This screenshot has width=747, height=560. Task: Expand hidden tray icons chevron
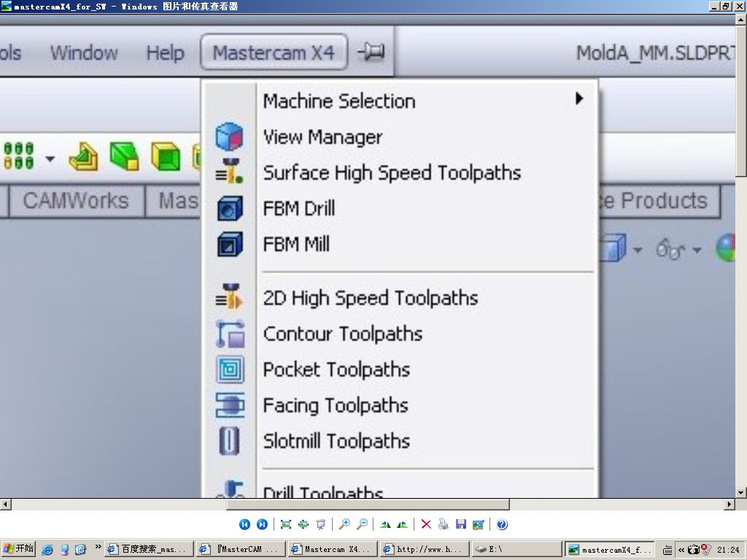(681, 550)
